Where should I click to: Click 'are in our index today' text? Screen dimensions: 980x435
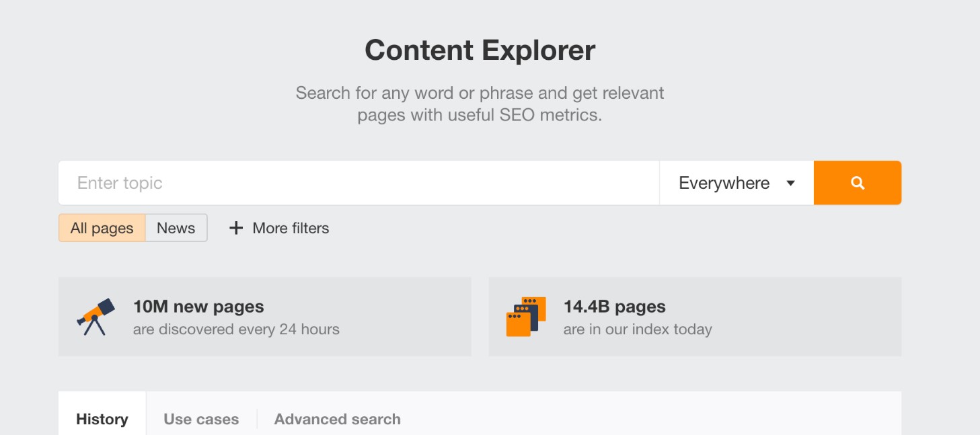click(637, 329)
